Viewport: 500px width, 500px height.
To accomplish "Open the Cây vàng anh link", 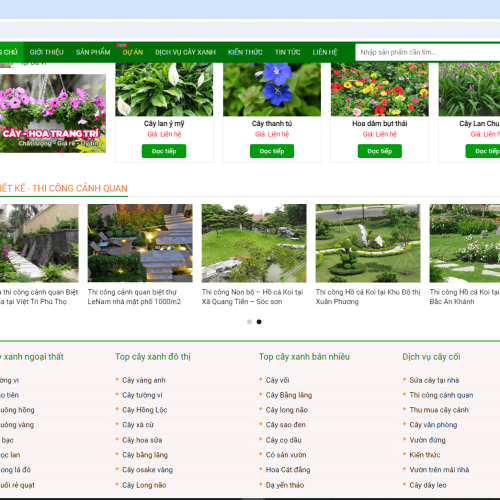I will click(x=144, y=380).
